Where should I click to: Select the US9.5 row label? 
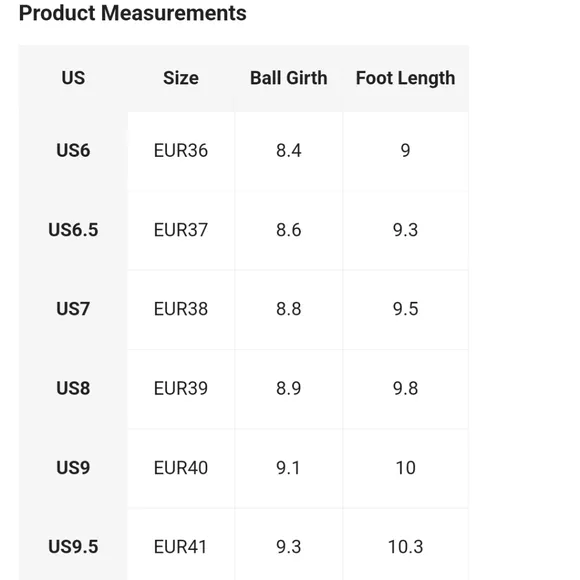(73, 547)
